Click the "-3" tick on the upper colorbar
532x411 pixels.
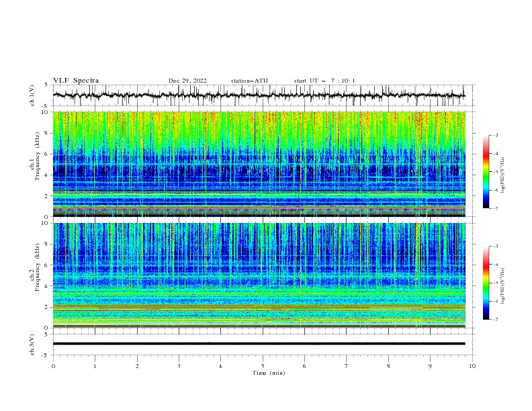point(495,135)
